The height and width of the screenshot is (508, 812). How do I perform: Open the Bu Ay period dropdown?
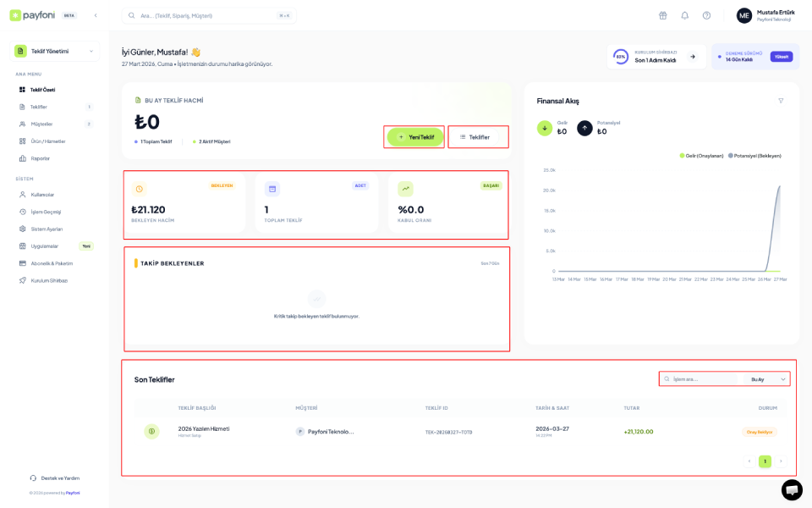[768, 379]
